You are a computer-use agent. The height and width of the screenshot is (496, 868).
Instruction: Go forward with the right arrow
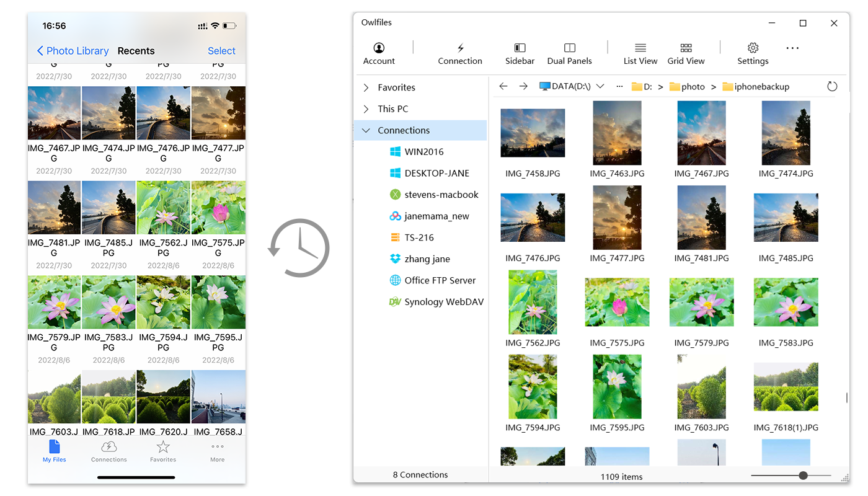(x=524, y=86)
